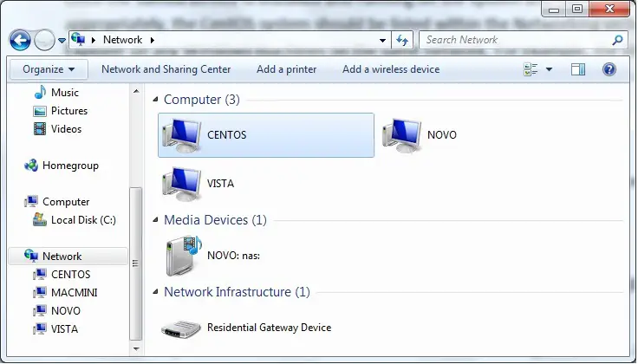Click Add a wireless device
The height and width of the screenshot is (364, 638).
click(390, 69)
